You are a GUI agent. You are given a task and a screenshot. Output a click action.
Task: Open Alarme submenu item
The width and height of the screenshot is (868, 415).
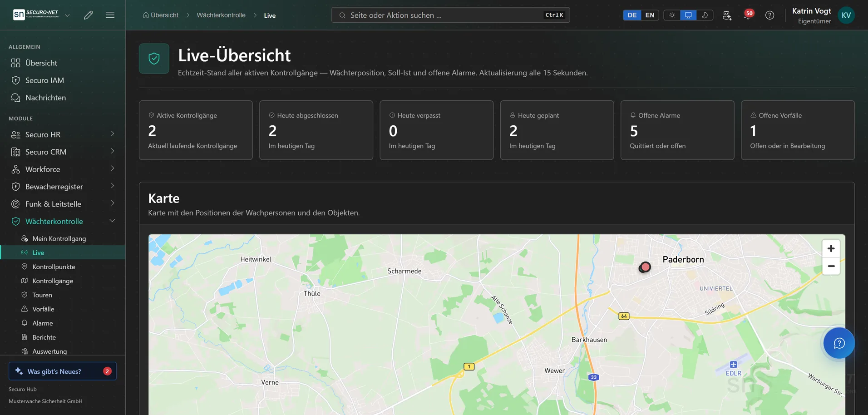(63, 323)
